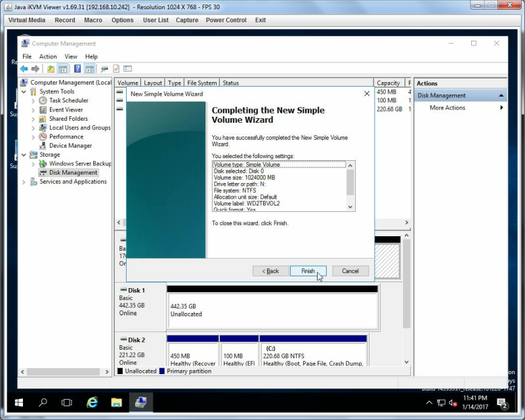525x420 pixels.
Task: Expand the Local Users and Groups node
Action: pyautogui.click(x=33, y=128)
